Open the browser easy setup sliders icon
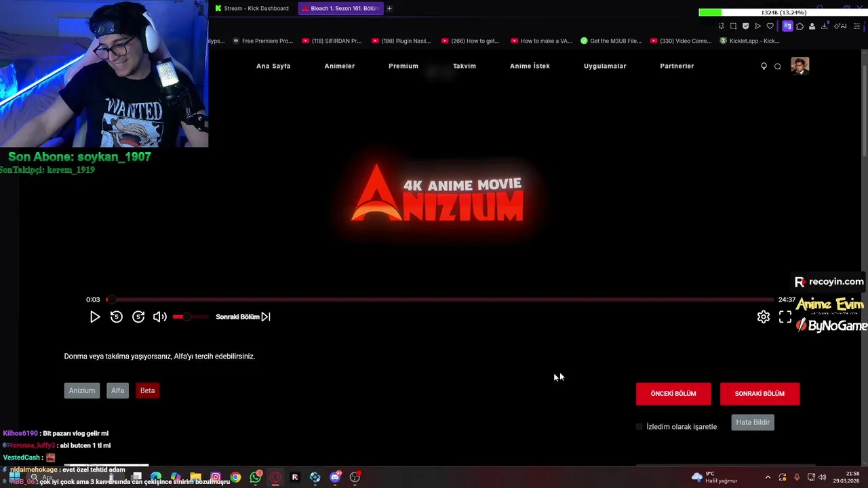This screenshot has height=488, width=868. [x=856, y=26]
